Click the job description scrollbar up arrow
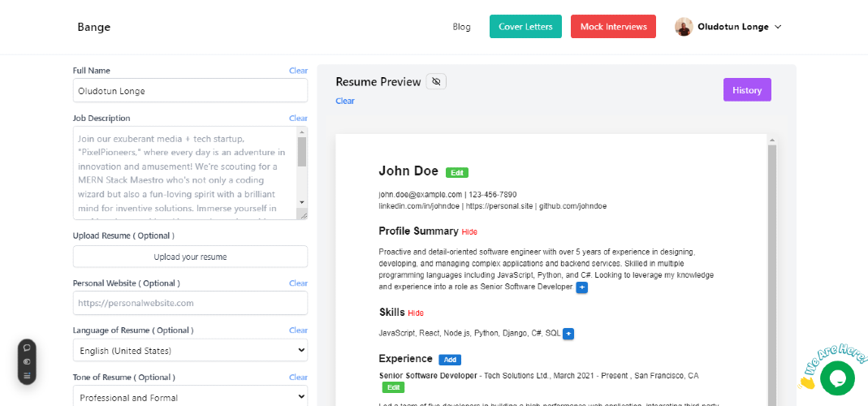The width and height of the screenshot is (868, 406). point(302,132)
